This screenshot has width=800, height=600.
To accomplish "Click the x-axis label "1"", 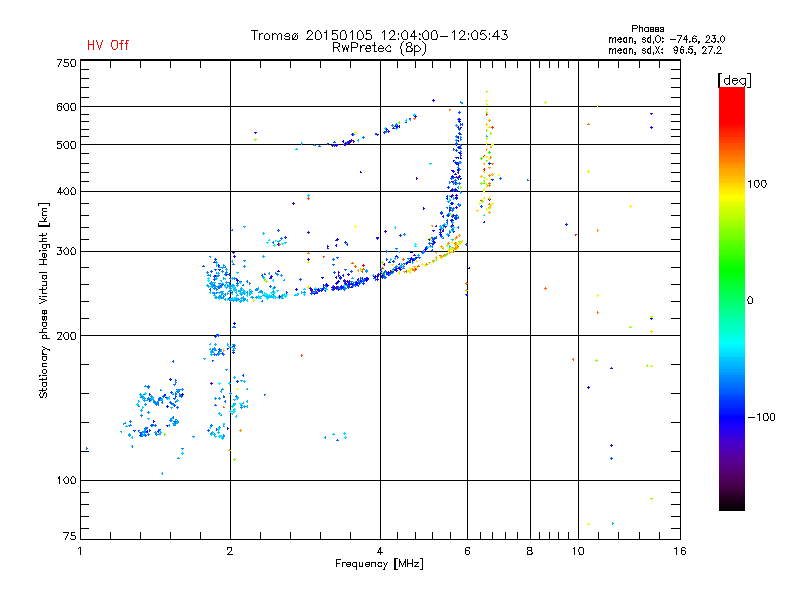I will (x=80, y=551).
